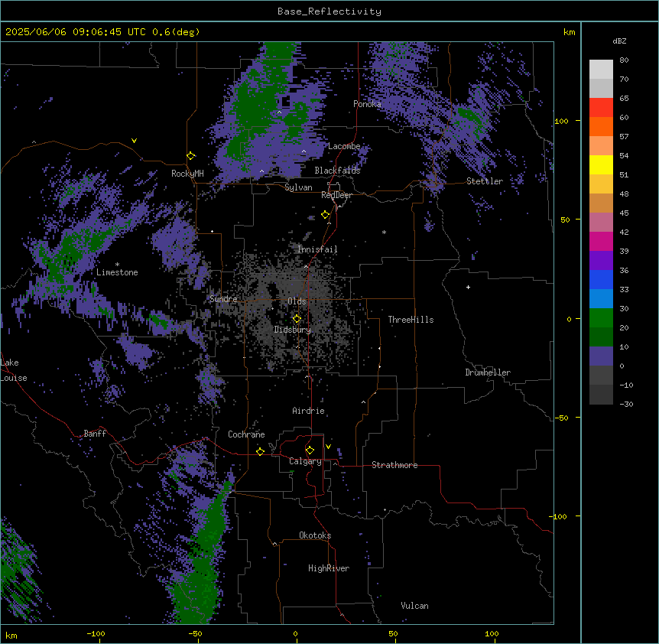
Task: Click the dBZ legend heading
Action: pyautogui.click(x=619, y=41)
